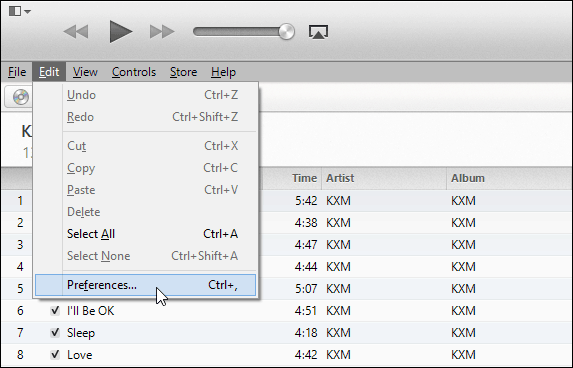Click the 4:18 time in row 7
The height and width of the screenshot is (368, 573).
coord(306,333)
